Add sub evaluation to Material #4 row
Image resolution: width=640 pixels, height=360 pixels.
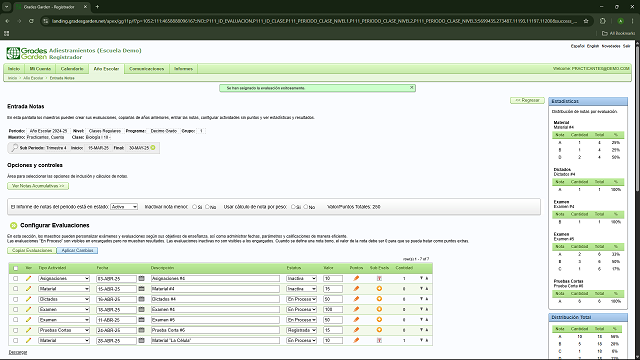379,289
